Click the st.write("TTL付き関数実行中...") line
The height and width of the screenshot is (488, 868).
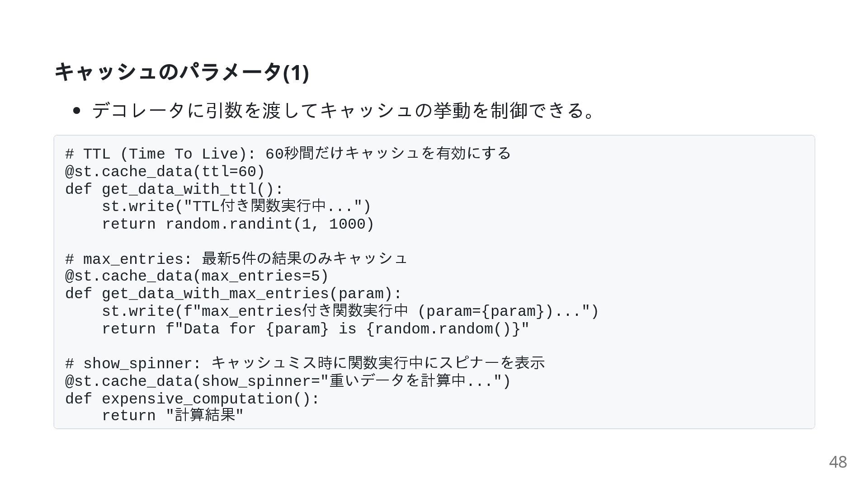pyautogui.click(x=236, y=206)
